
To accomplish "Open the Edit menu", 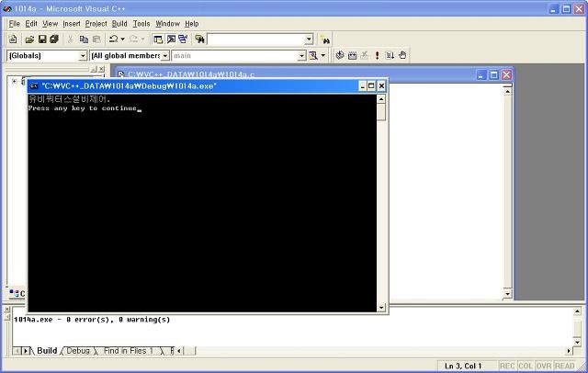I will (x=31, y=24).
